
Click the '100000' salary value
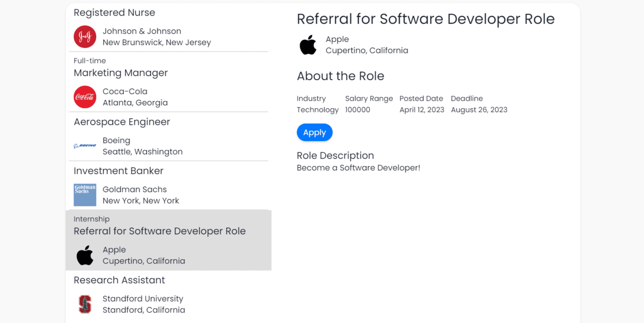point(358,110)
